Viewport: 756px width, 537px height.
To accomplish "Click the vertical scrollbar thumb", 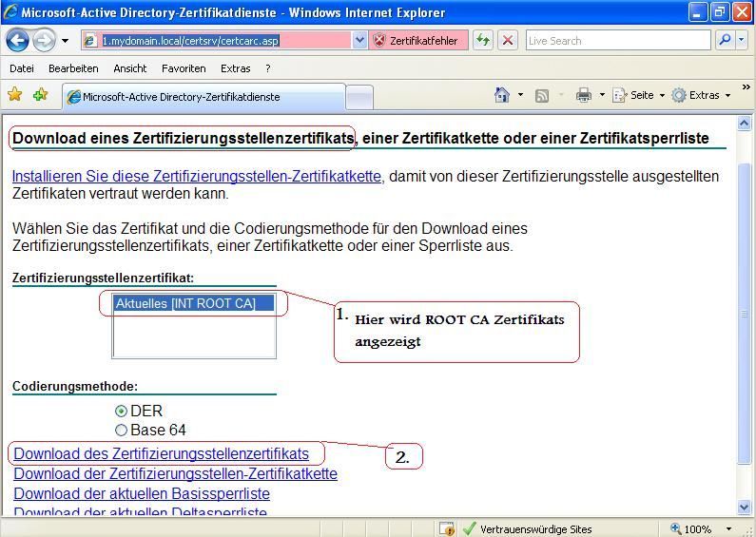I will (x=745, y=314).
